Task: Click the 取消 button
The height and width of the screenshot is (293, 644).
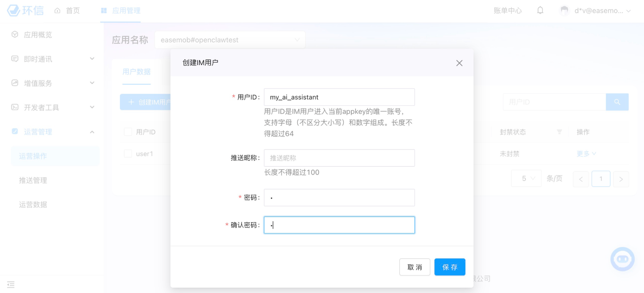Action: point(414,267)
